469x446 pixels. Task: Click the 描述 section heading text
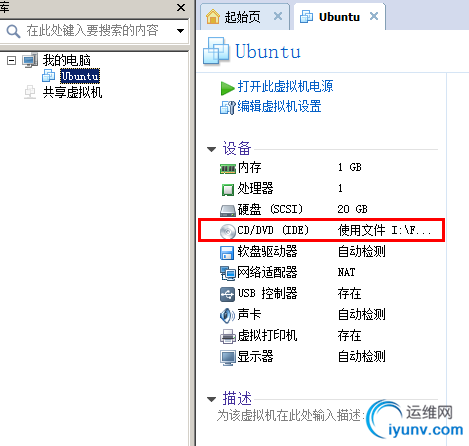coord(237,398)
